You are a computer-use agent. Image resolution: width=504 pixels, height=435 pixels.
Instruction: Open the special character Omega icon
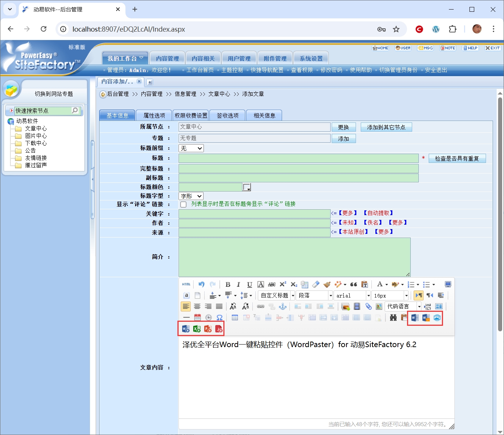click(219, 317)
